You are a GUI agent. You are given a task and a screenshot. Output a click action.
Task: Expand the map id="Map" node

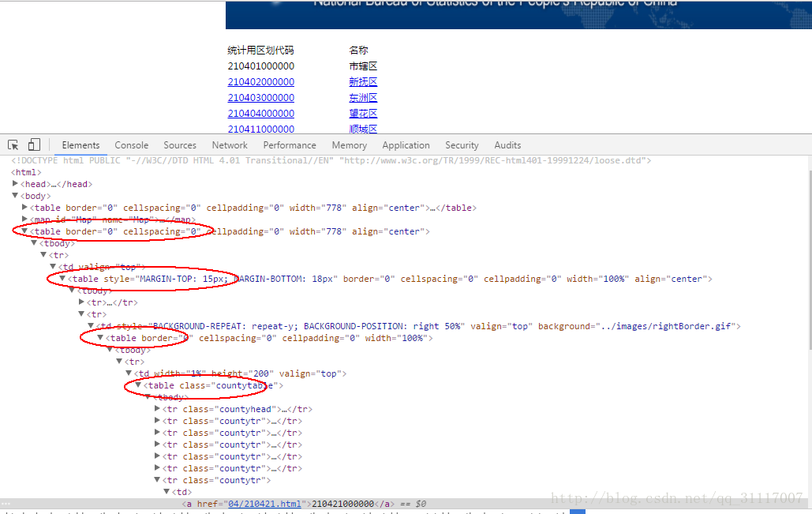pyautogui.click(x=24, y=219)
